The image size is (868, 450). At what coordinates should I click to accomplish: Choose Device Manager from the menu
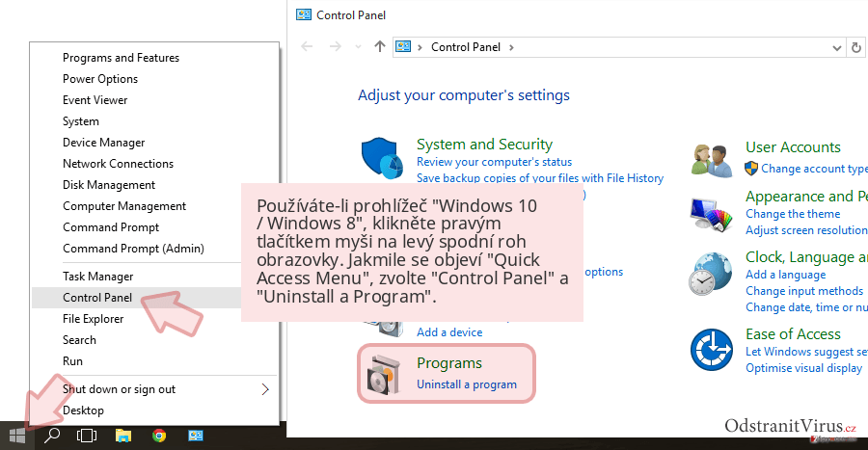pos(103,143)
